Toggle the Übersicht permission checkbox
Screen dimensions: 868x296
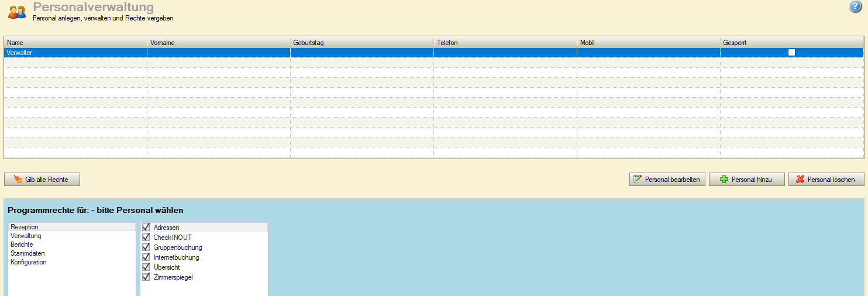click(146, 267)
